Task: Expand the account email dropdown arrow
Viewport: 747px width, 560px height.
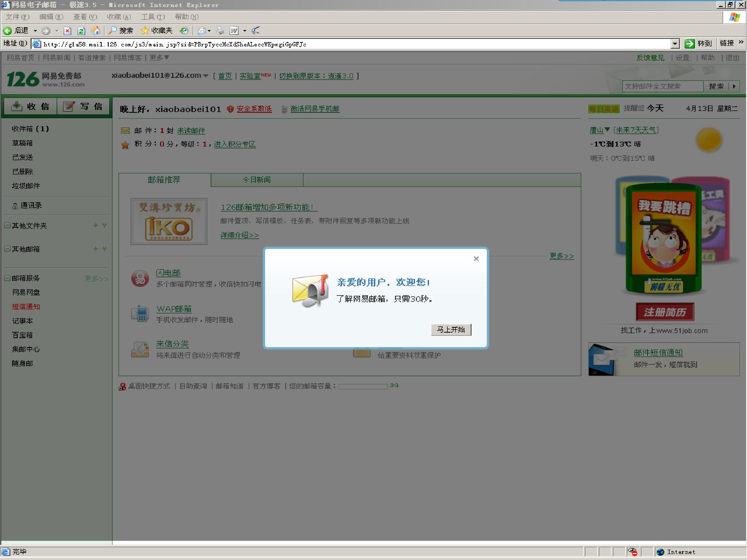Action: (205, 76)
